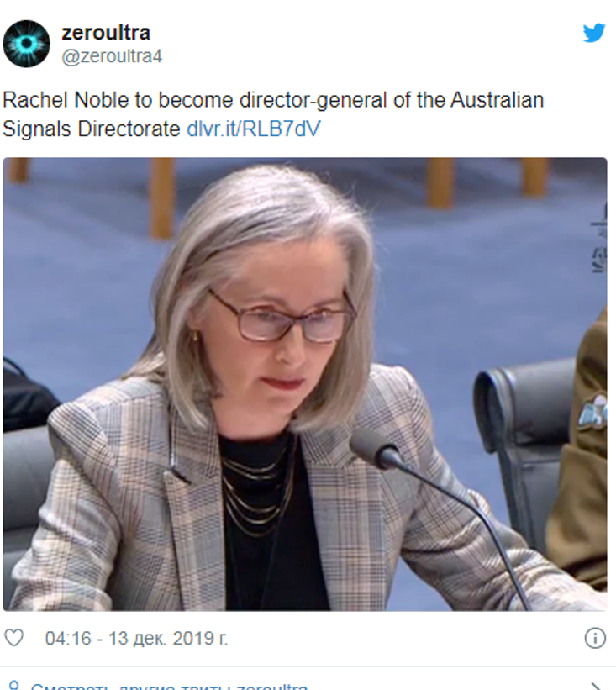
Task: Click the zeroultra profile avatar
Action: click(26, 44)
